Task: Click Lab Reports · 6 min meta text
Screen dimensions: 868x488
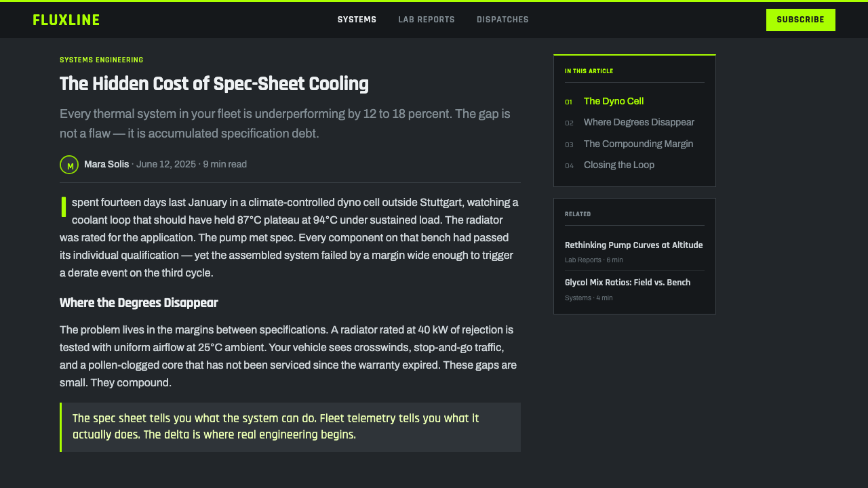Action: point(594,260)
